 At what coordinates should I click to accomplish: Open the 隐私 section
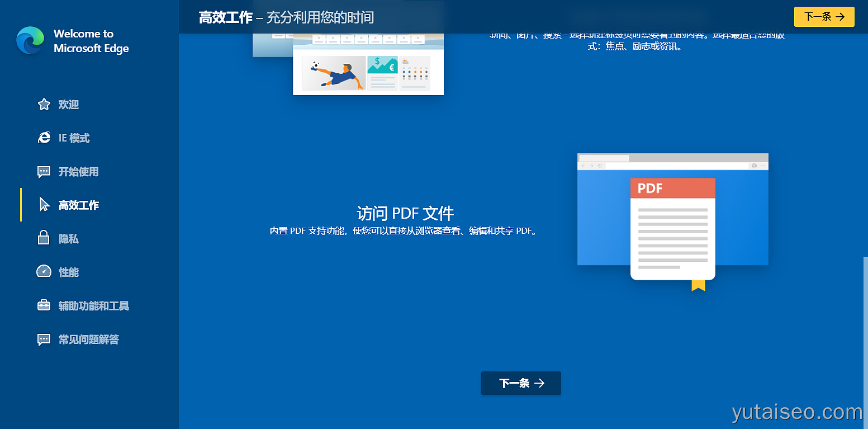coord(69,239)
